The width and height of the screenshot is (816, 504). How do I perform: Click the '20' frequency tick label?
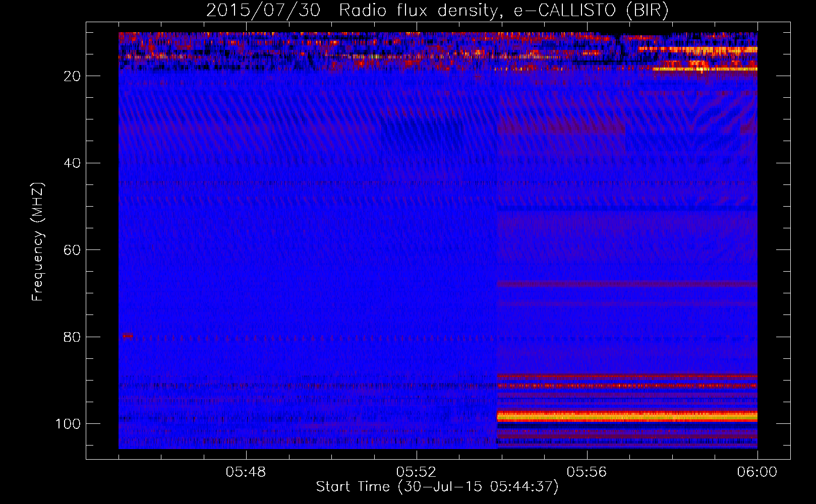click(73, 76)
